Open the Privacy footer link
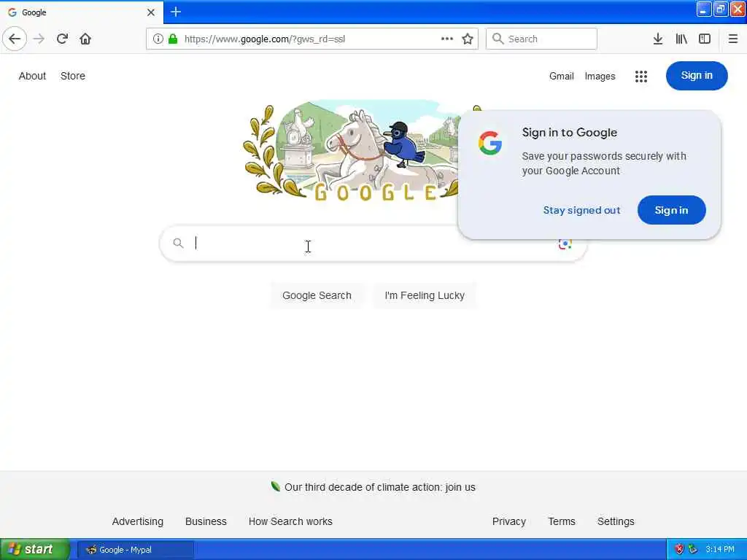 coord(508,521)
